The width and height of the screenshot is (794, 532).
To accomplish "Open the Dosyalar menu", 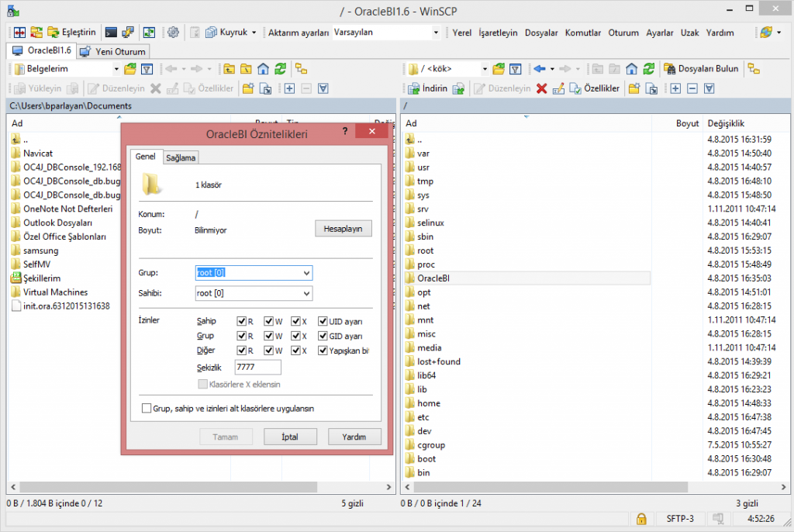I will (540, 33).
